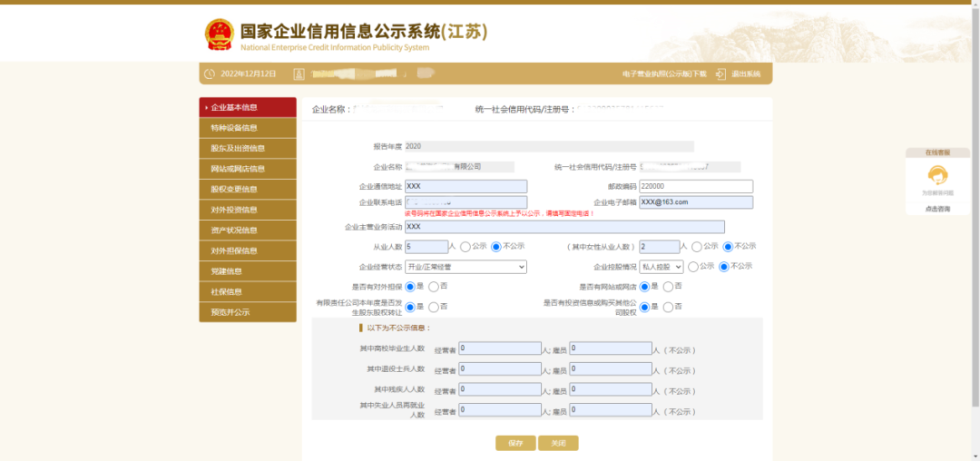Select 公示 for 从业人数

(465, 246)
